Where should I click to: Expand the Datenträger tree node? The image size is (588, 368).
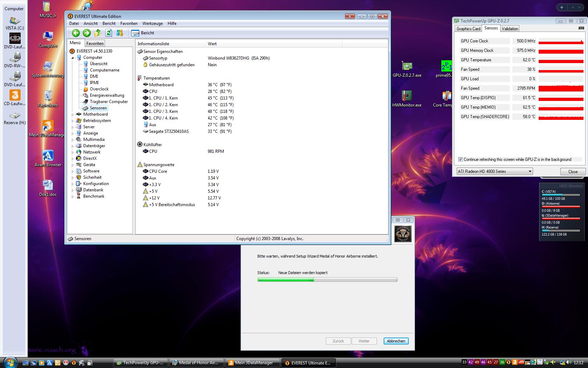[x=72, y=146]
